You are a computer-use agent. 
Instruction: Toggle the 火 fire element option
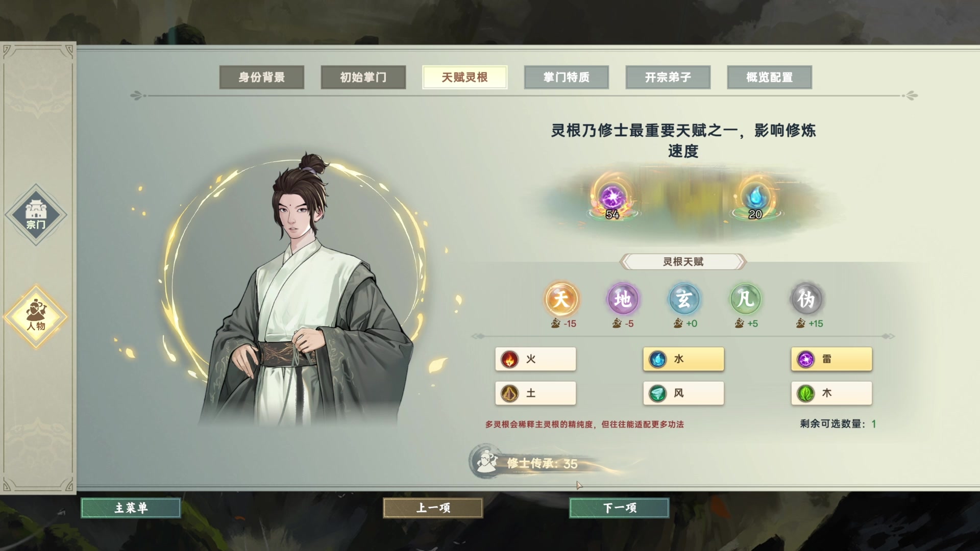click(535, 359)
